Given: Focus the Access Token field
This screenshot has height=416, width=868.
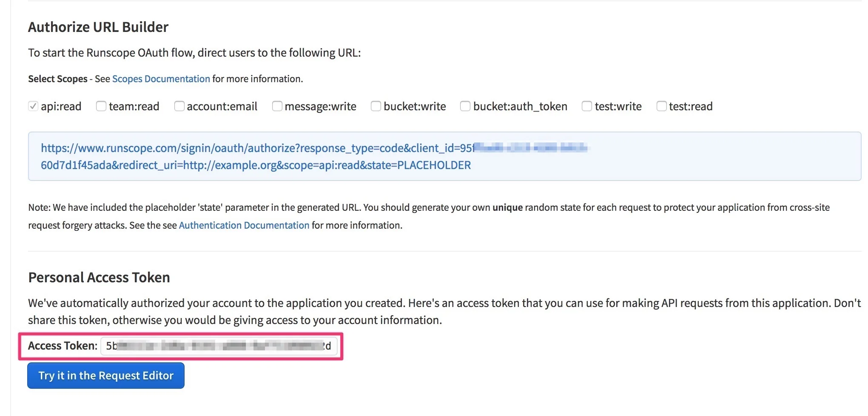Looking at the screenshot, I should 219,346.
